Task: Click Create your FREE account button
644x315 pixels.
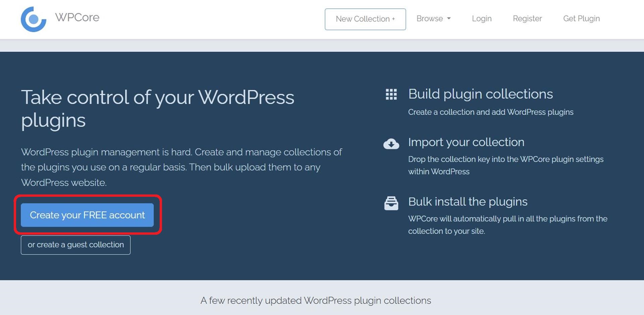Action: (87, 215)
